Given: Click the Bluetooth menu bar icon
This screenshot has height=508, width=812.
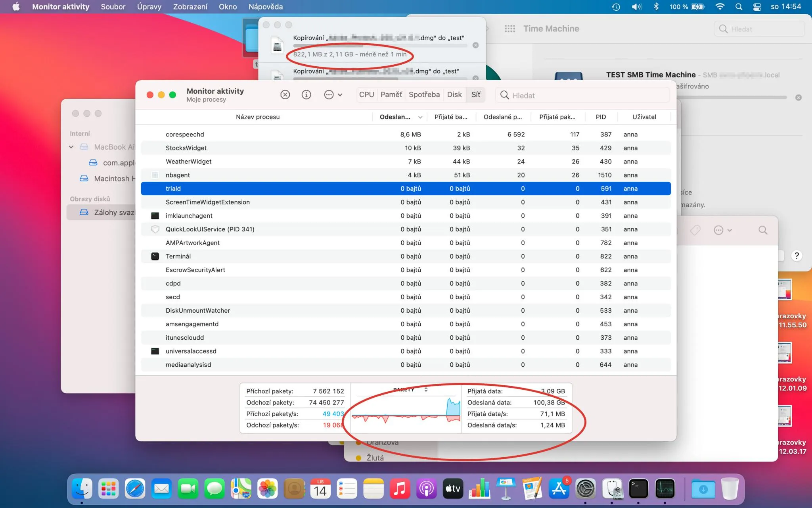Looking at the screenshot, I should (656, 7).
